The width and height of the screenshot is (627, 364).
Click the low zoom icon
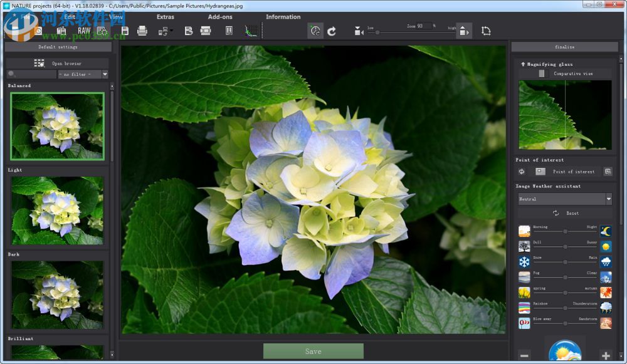359,31
